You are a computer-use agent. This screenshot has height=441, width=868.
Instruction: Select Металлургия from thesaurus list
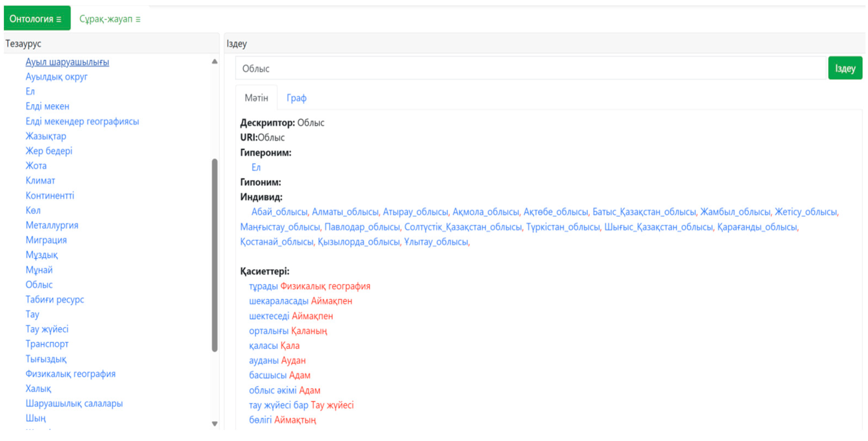pyautogui.click(x=52, y=225)
